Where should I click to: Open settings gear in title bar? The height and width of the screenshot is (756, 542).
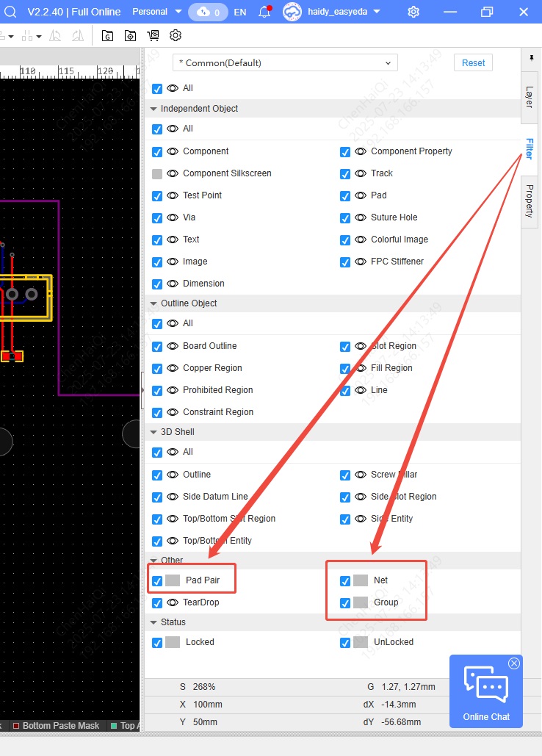coord(413,12)
